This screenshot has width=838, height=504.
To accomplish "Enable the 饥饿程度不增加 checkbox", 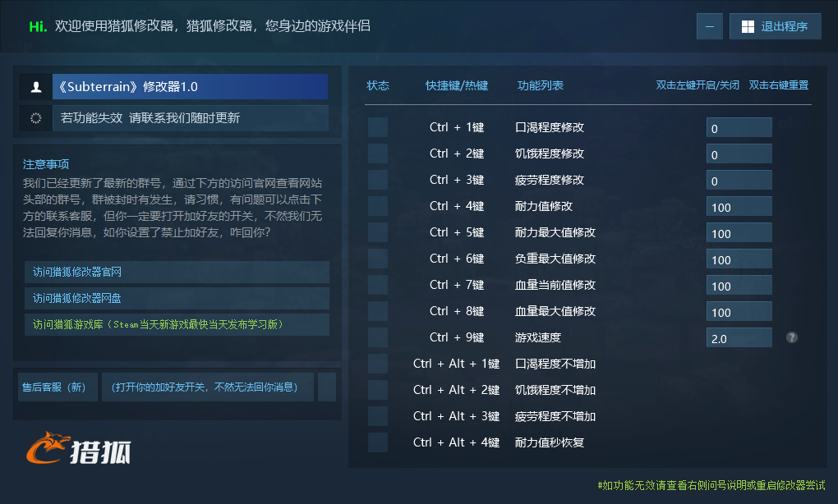I will tap(378, 390).
